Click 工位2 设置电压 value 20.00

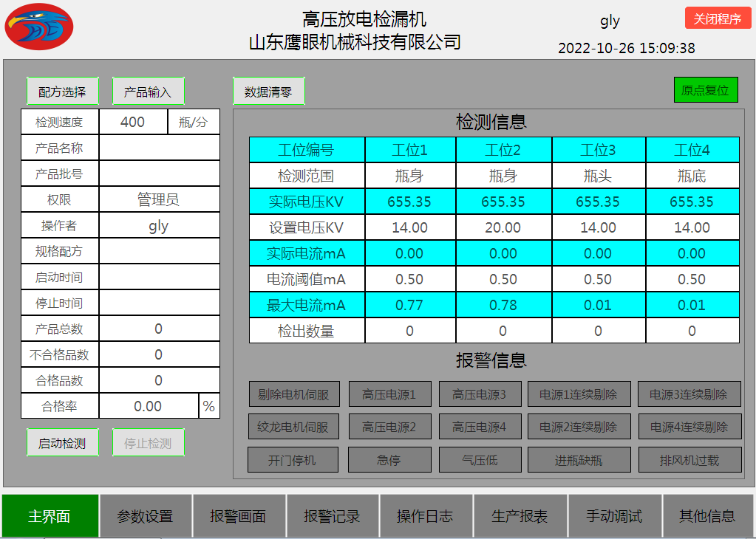click(x=504, y=227)
